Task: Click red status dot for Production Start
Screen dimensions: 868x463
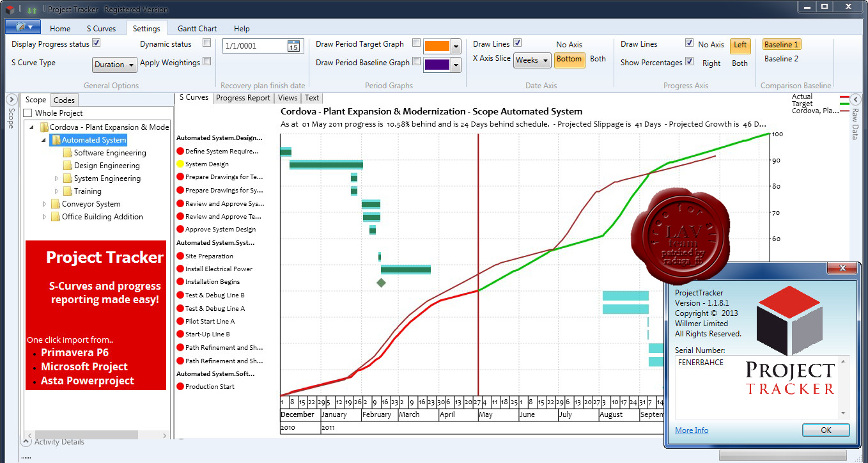Action: coord(180,386)
